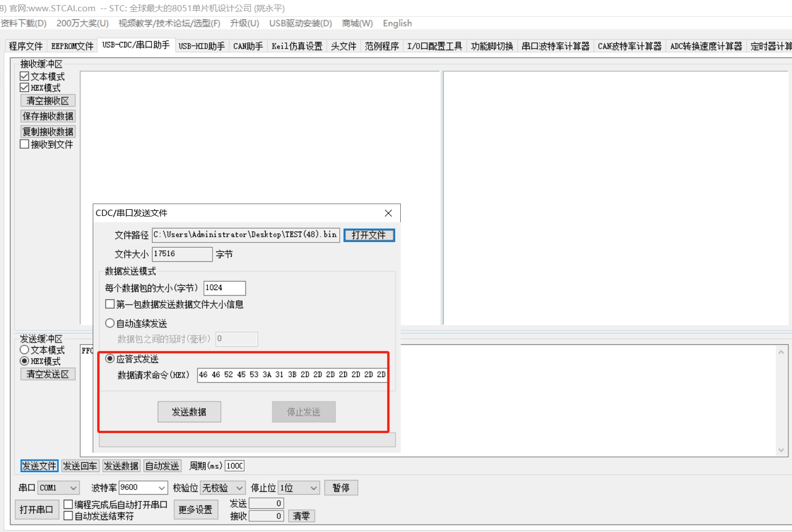Switch to 范例程序 tab
Image resolution: width=792 pixels, height=532 pixels.
point(382,46)
